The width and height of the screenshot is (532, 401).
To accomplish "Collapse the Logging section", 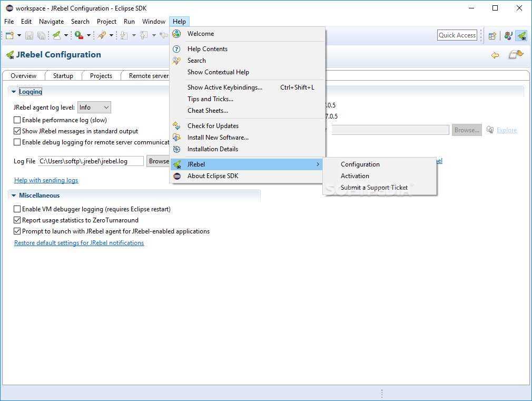I will [x=14, y=92].
